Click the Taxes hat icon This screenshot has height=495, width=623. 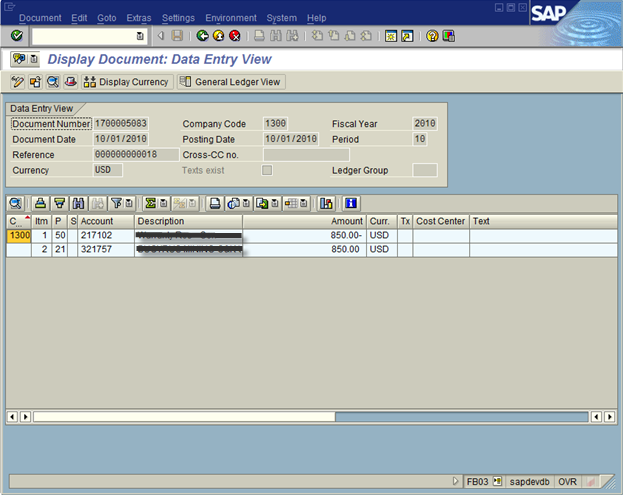(71, 82)
